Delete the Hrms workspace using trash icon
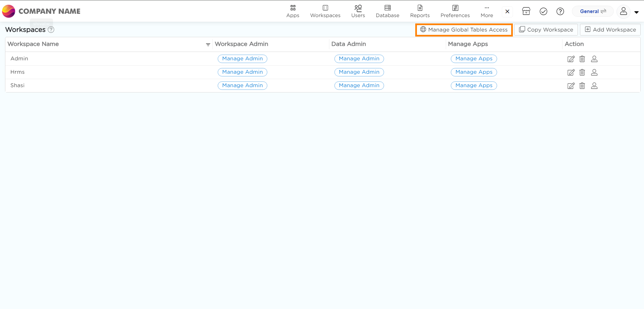This screenshot has height=309, width=644. (x=582, y=72)
